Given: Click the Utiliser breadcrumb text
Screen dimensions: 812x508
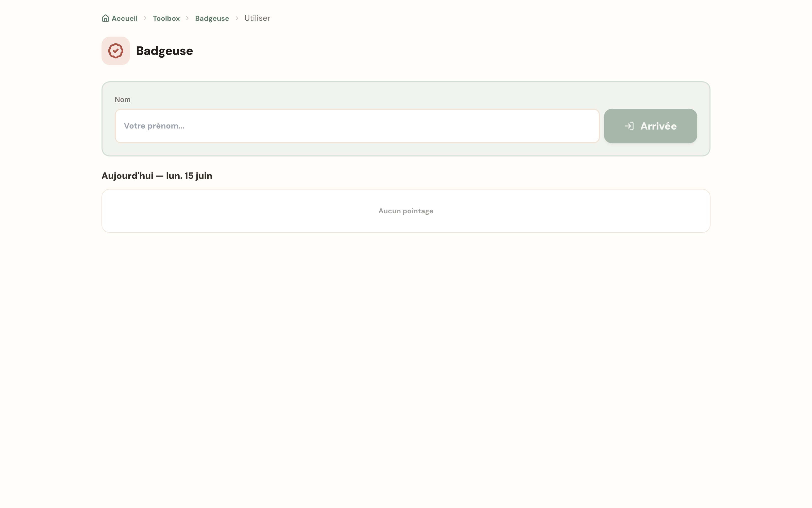Looking at the screenshot, I should [257, 18].
